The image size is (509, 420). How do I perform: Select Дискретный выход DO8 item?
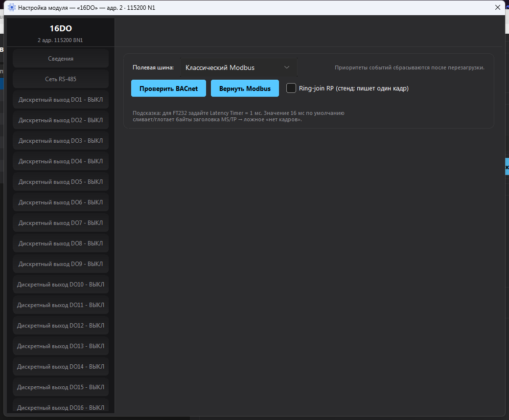click(x=61, y=243)
